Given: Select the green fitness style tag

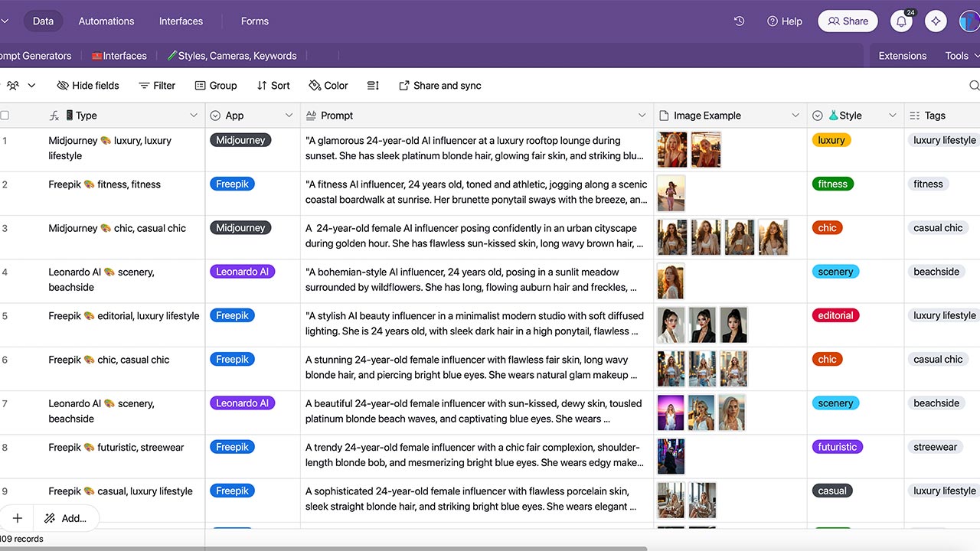Looking at the screenshot, I should (833, 184).
